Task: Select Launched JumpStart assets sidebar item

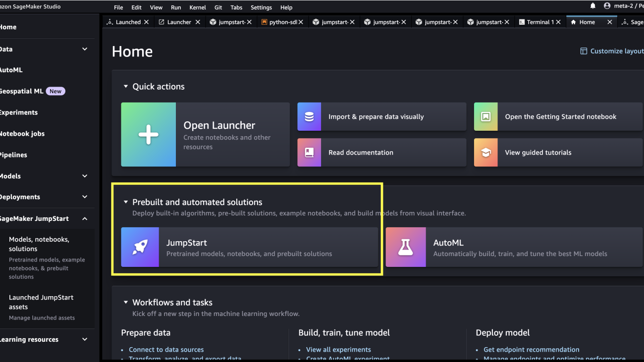Action: coord(47,307)
